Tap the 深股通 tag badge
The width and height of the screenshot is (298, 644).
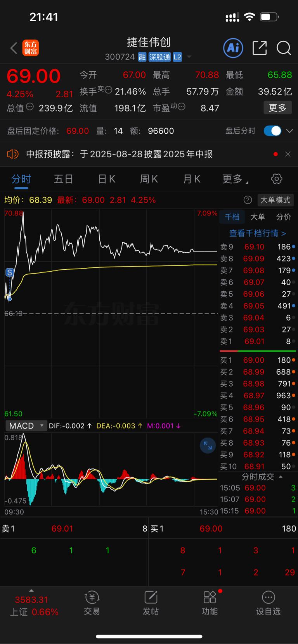[x=159, y=57]
